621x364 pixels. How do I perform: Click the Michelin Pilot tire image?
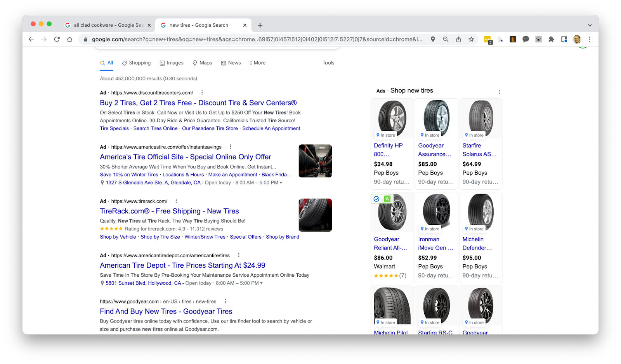392,306
